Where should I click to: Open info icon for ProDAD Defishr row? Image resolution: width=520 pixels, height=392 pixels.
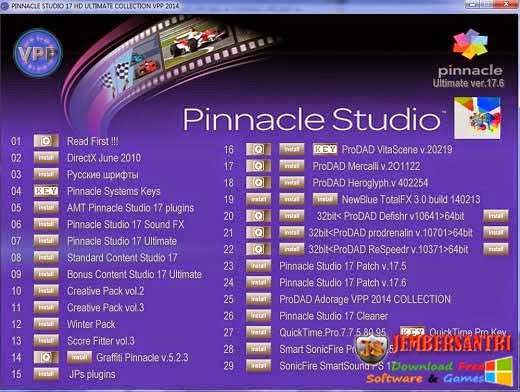(x=258, y=216)
